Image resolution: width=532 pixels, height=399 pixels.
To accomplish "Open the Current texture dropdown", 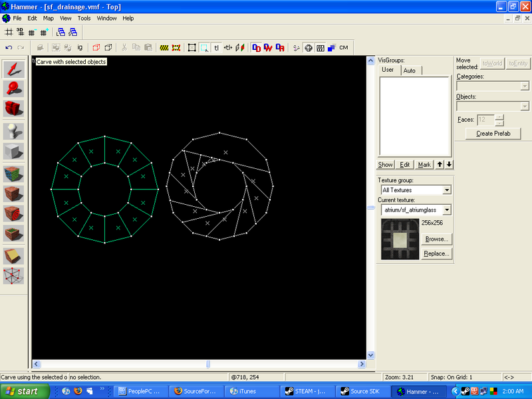I will coord(447,210).
